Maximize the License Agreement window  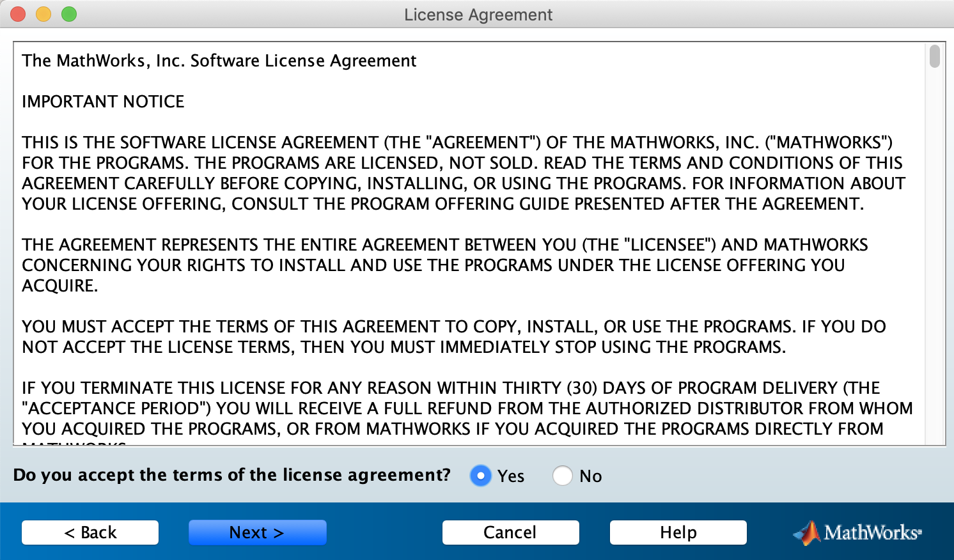(69, 14)
